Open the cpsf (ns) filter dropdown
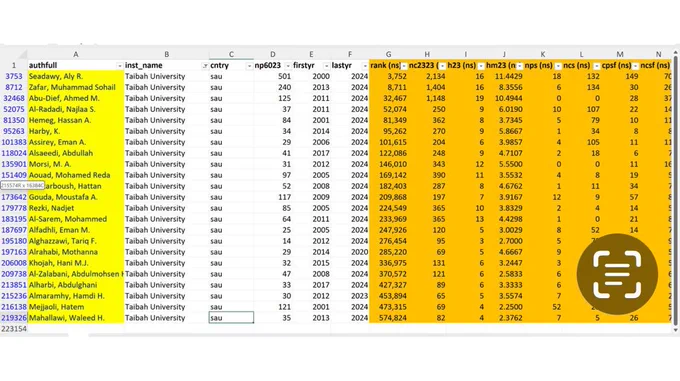The image size is (680, 381). tap(635, 66)
